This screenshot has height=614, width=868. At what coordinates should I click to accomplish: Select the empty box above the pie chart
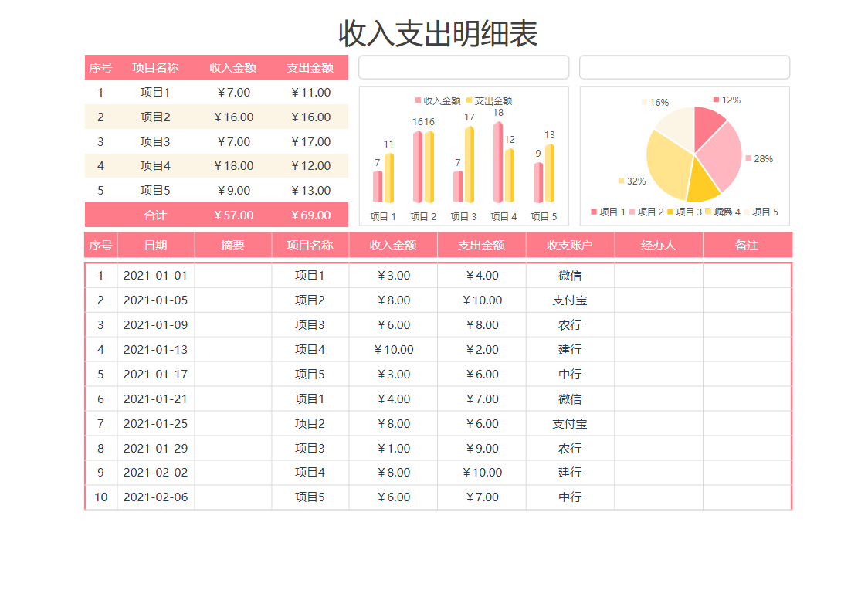684,67
